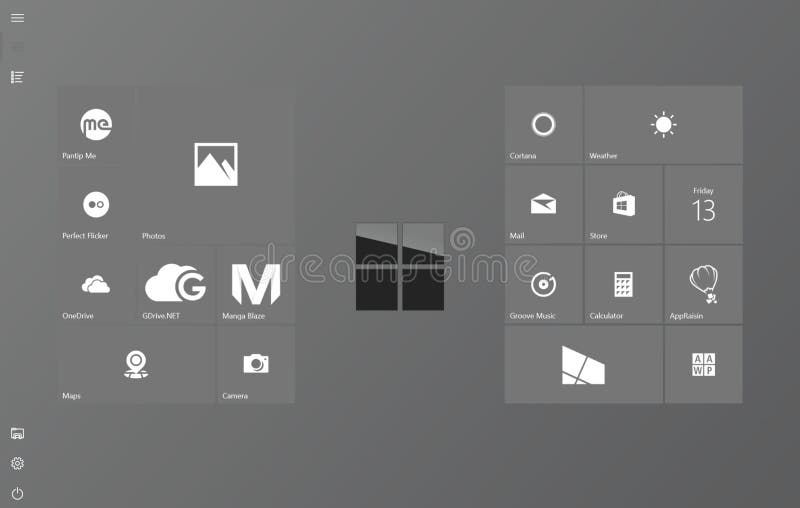Launch the Camera tile
This screenshot has height=508, width=800.
[x=256, y=365]
